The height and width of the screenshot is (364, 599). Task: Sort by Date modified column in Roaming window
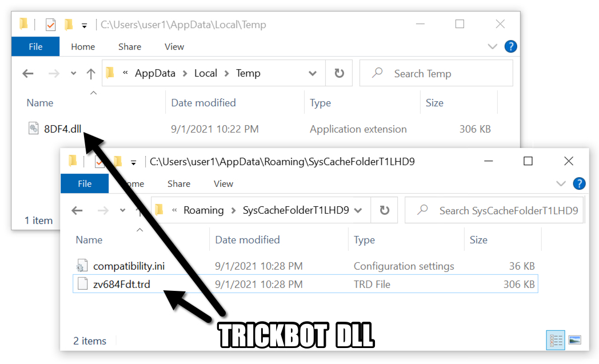click(247, 240)
